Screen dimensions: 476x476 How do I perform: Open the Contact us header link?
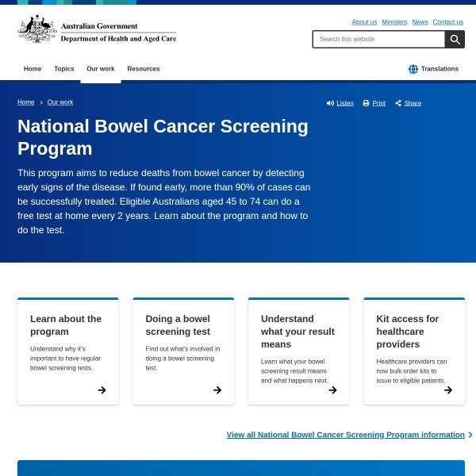coord(448,22)
